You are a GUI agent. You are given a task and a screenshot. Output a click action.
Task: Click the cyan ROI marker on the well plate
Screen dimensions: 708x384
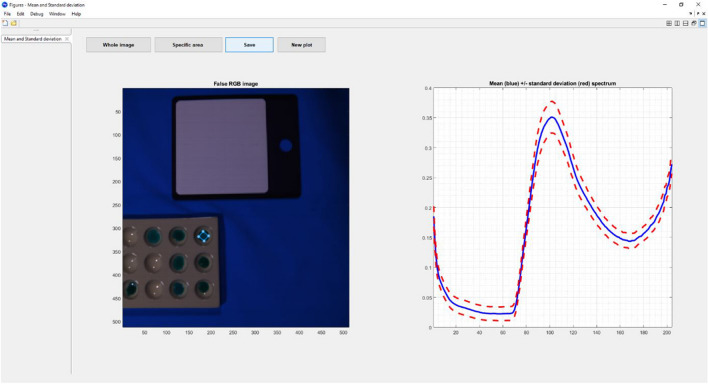[204, 236]
